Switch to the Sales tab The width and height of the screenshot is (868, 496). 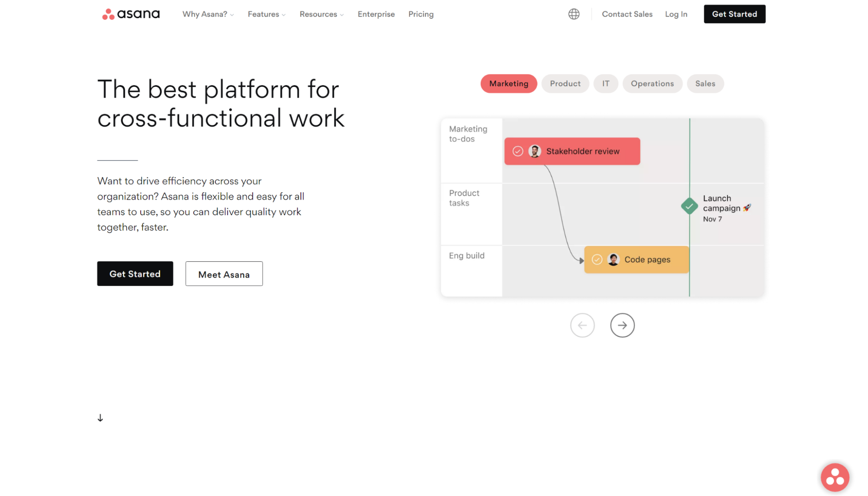tap(705, 83)
